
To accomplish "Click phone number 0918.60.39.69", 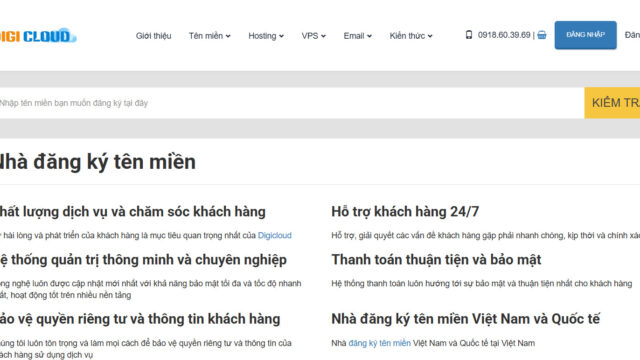I will (x=504, y=35).
